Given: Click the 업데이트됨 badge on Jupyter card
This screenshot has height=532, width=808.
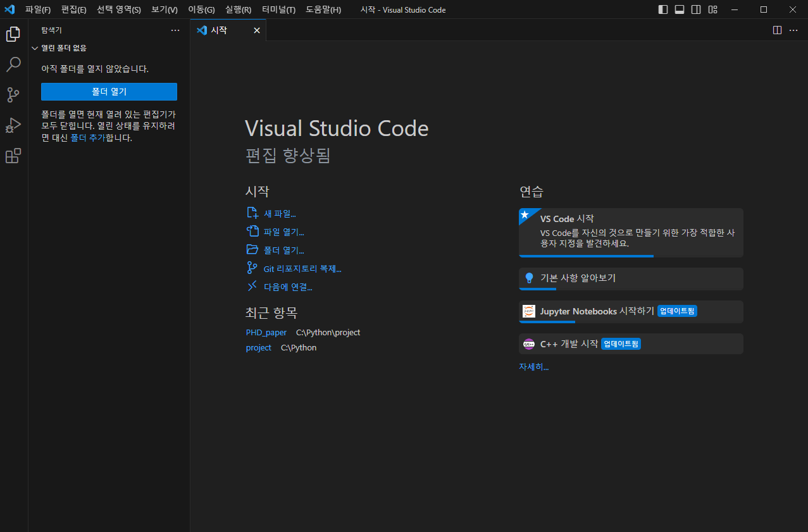Looking at the screenshot, I should 677,311.
